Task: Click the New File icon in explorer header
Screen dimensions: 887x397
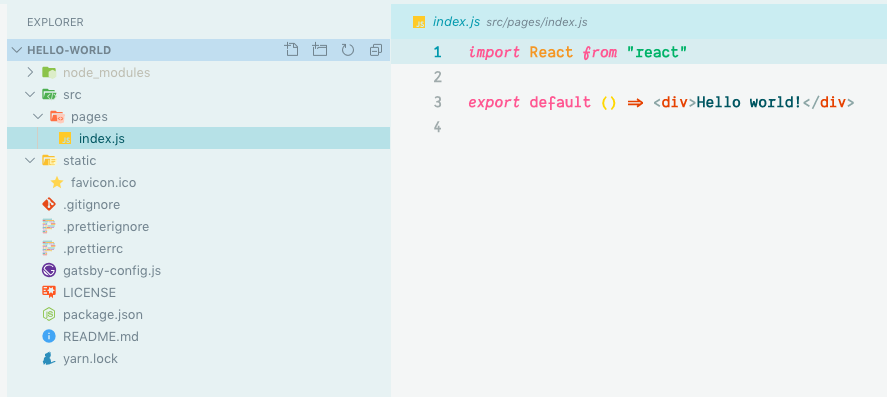Action: click(x=291, y=50)
